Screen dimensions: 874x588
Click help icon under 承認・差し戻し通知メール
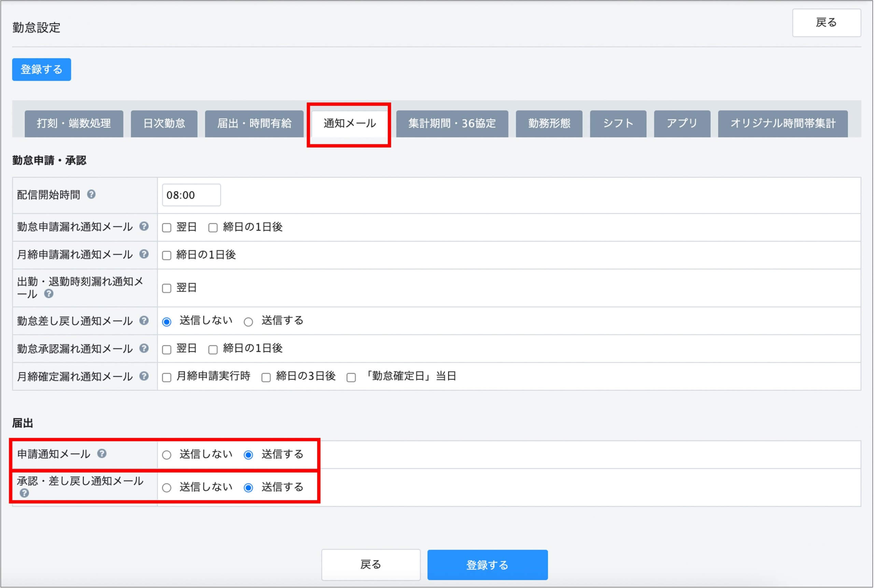click(24, 493)
